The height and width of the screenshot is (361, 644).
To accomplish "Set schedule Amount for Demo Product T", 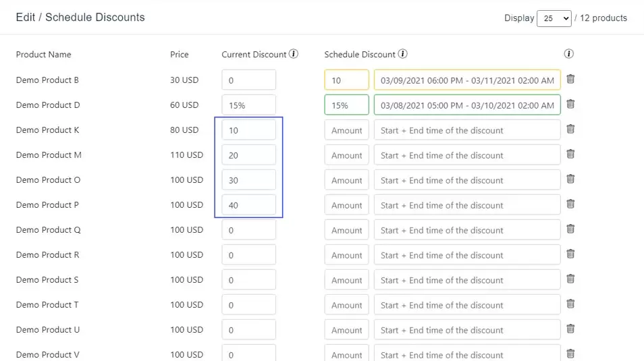I will (x=347, y=305).
